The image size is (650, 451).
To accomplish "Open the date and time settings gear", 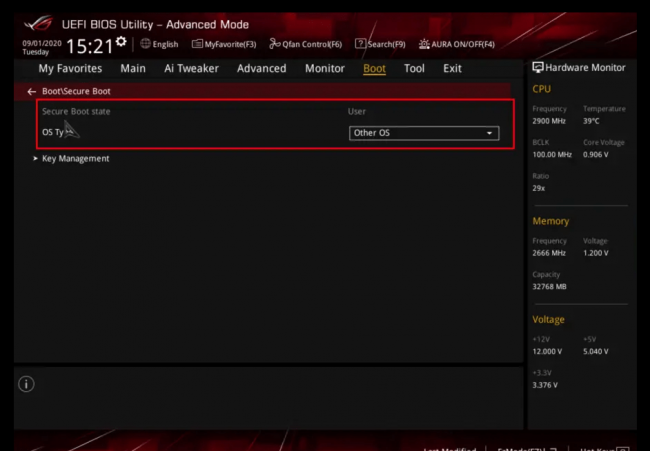I will click(x=121, y=41).
